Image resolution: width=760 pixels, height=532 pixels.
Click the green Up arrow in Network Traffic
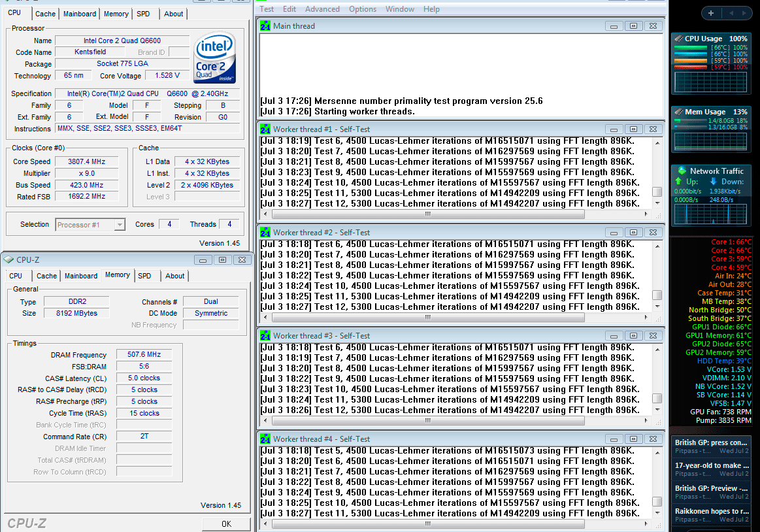point(678,182)
